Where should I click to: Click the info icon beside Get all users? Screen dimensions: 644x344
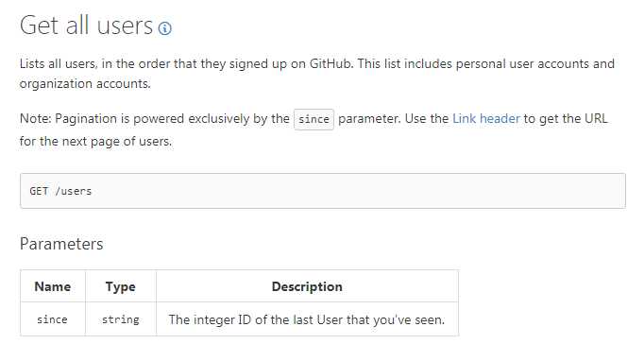164,28
